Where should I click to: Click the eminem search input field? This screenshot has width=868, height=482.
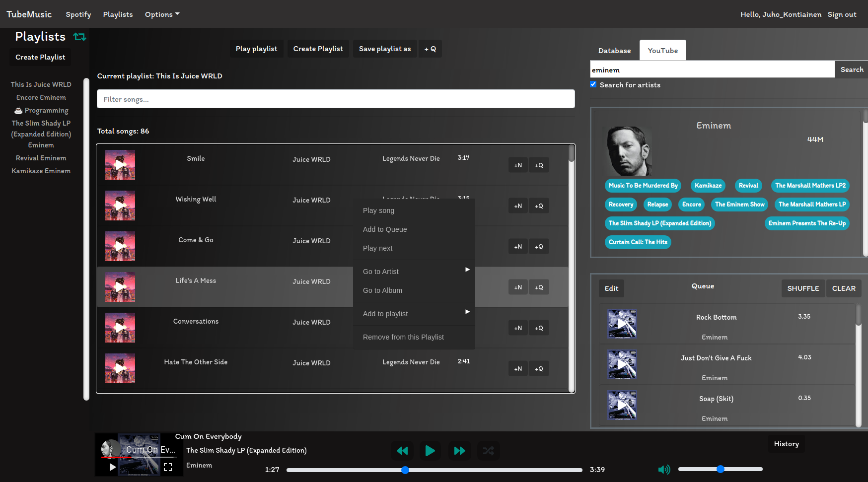tap(712, 69)
